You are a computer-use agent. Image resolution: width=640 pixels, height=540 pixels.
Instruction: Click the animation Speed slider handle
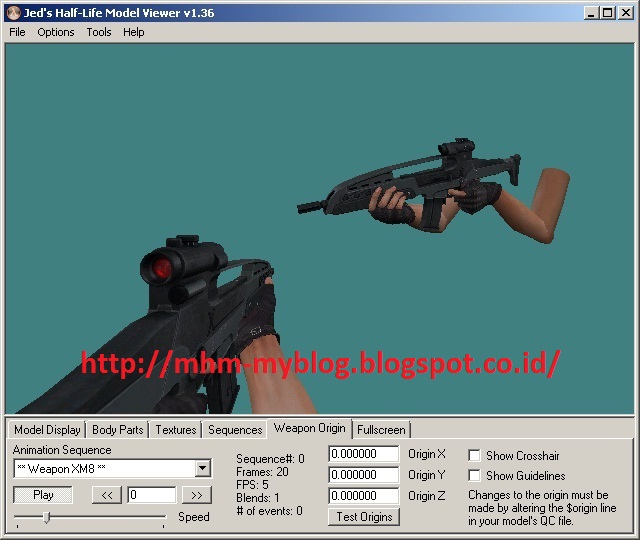[47, 518]
